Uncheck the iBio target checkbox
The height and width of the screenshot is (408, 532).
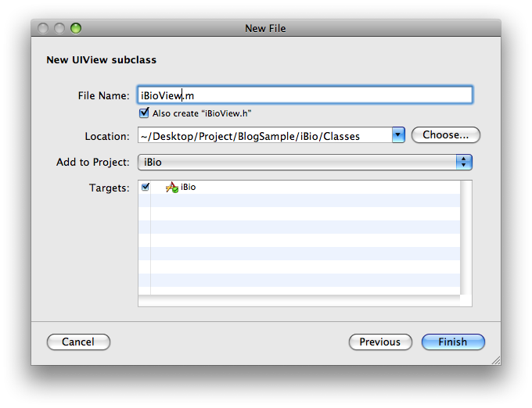pos(146,187)
